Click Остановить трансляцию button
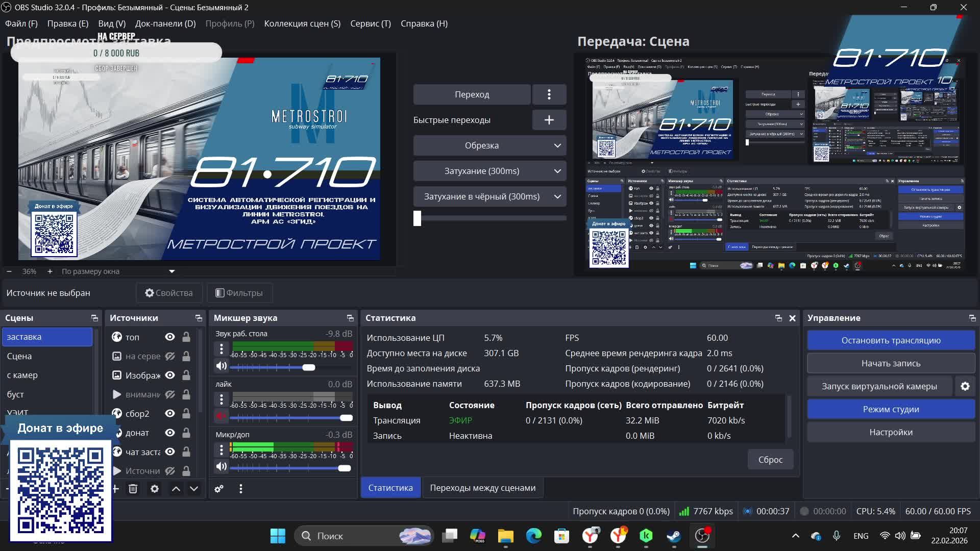This screenshot has height=551, width=980. coord(891,340)
